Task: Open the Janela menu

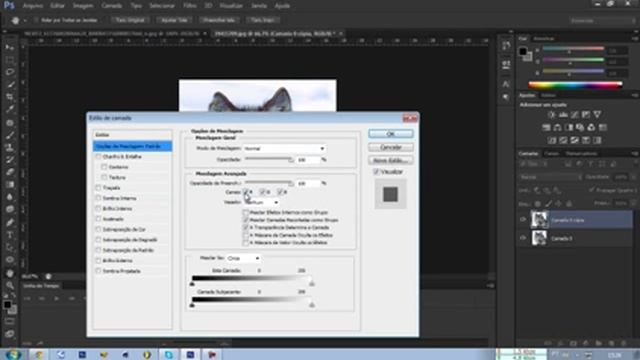Action: [259, 6]
